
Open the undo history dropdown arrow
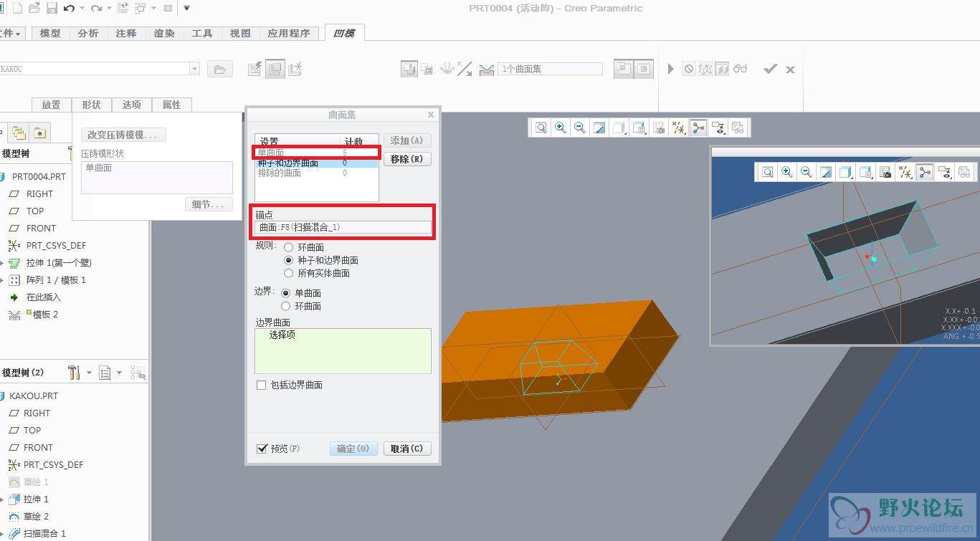(x=81, y=9)
